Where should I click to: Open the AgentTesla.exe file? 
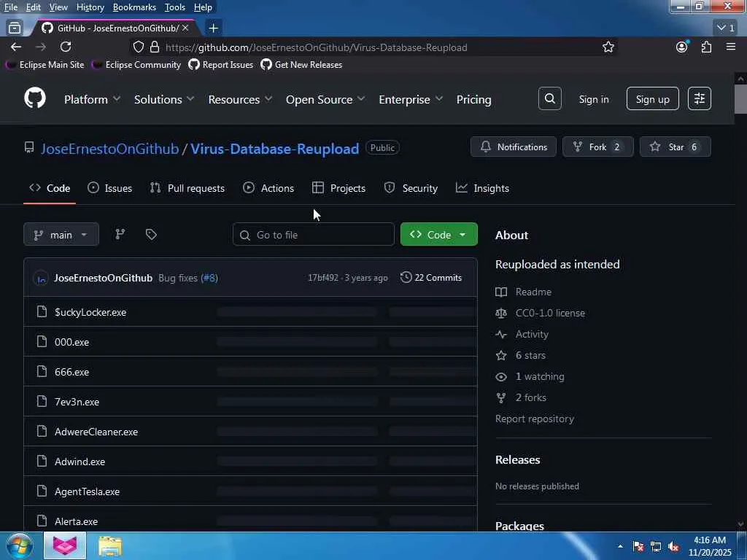pos(88,491)
